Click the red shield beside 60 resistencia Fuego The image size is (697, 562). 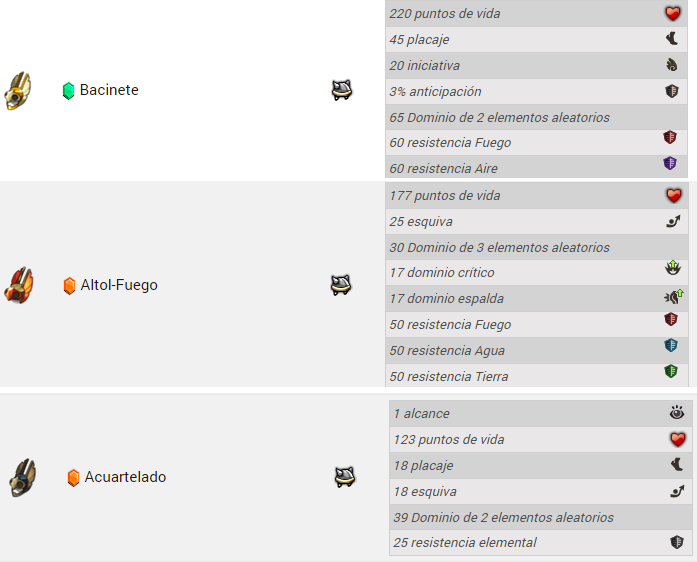coord(670,137)
